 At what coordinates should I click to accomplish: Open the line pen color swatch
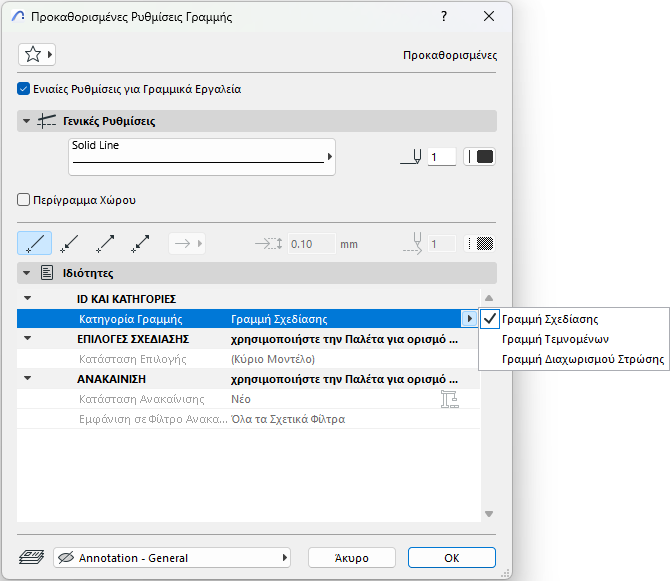click(480, 157)
